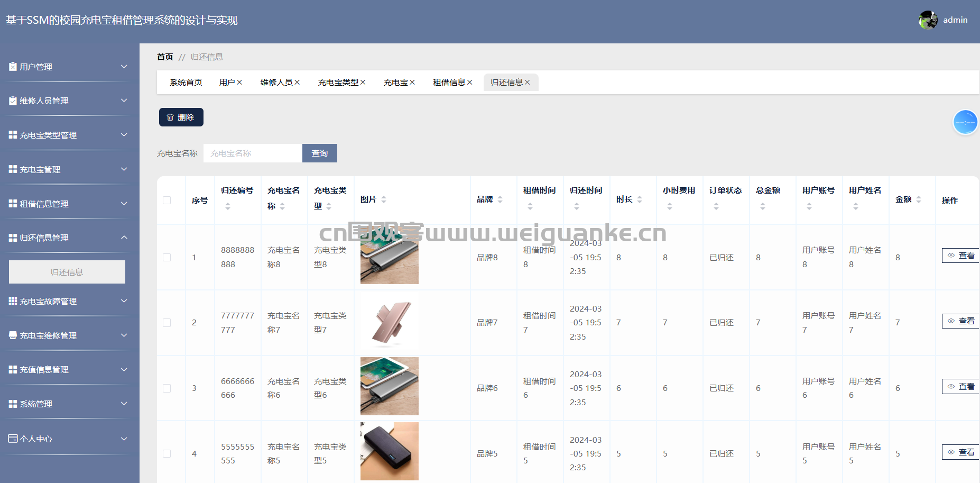980x483 pixels.
Task: Click the 充值信息管理 grid icon
Action: [x=13, y=369]
